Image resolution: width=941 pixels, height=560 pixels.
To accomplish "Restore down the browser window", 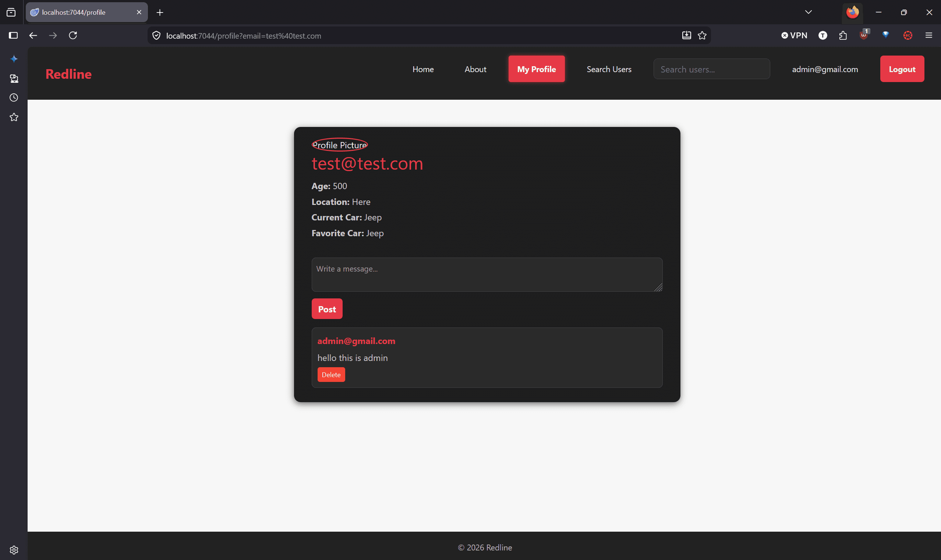I will [903, 13].
